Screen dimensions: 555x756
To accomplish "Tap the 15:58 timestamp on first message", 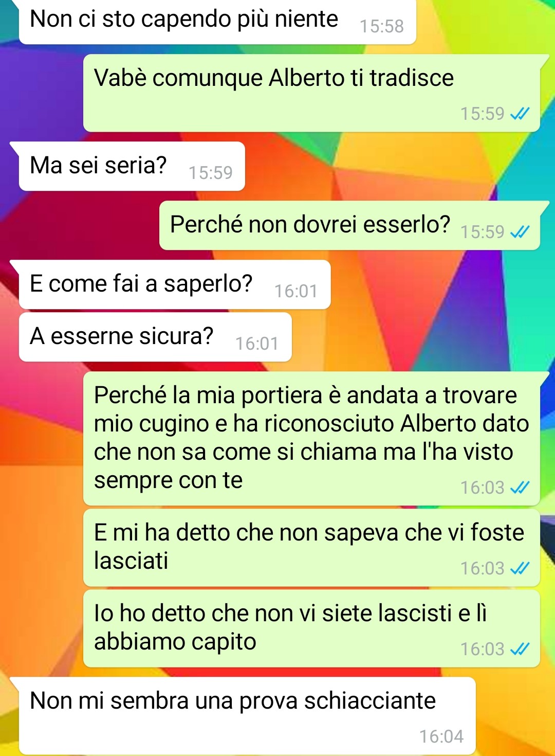I will [x=382, y=26].
